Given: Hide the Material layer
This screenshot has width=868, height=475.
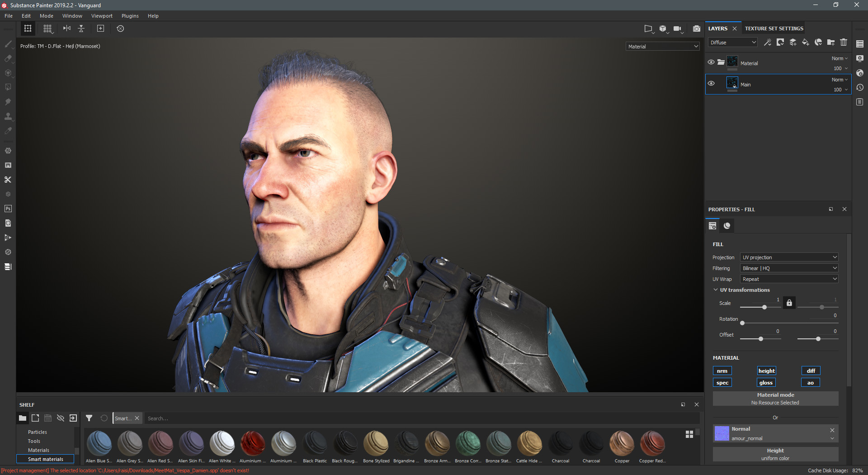Looking at the screenshot, I should tap(711, 62).
